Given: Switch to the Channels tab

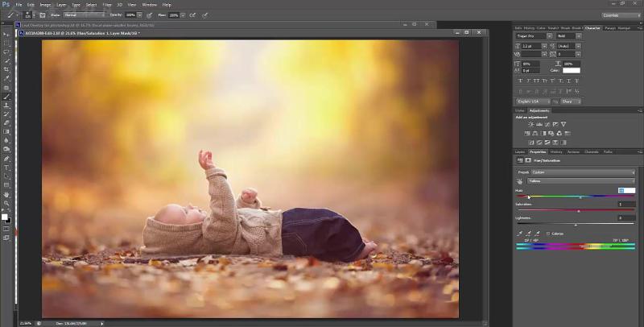Looking at the screenshot, I should 592,152.
